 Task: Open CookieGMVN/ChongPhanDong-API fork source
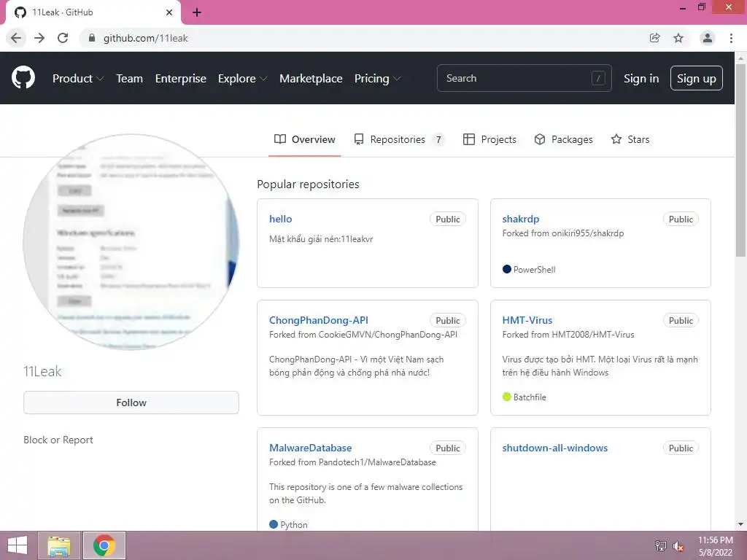(x=388, y=334)
